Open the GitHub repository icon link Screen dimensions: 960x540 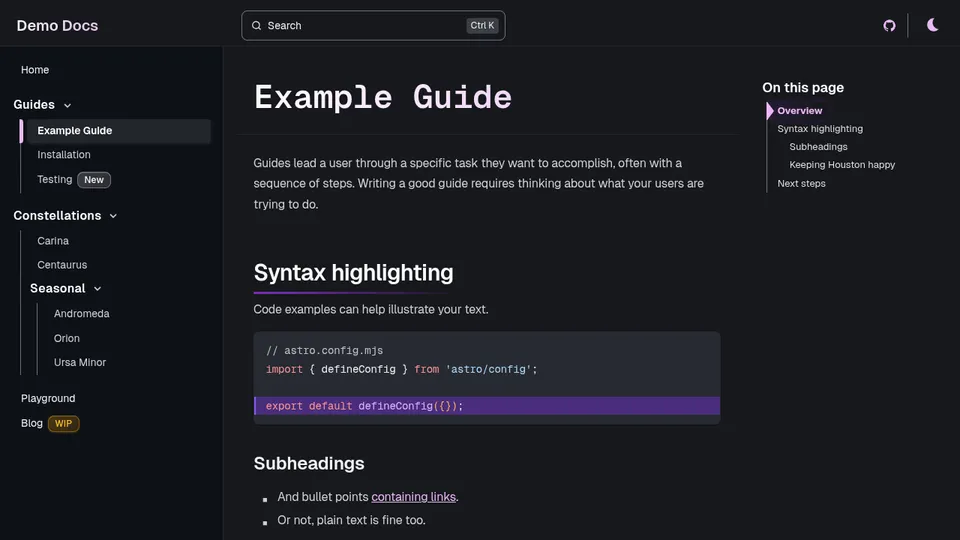889,26
